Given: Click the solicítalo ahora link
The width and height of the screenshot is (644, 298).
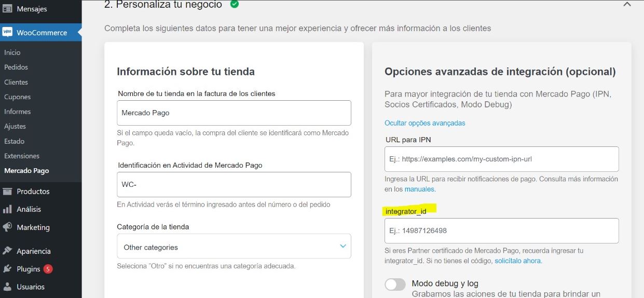Looking at the screenshot, I should pos(518,261).
